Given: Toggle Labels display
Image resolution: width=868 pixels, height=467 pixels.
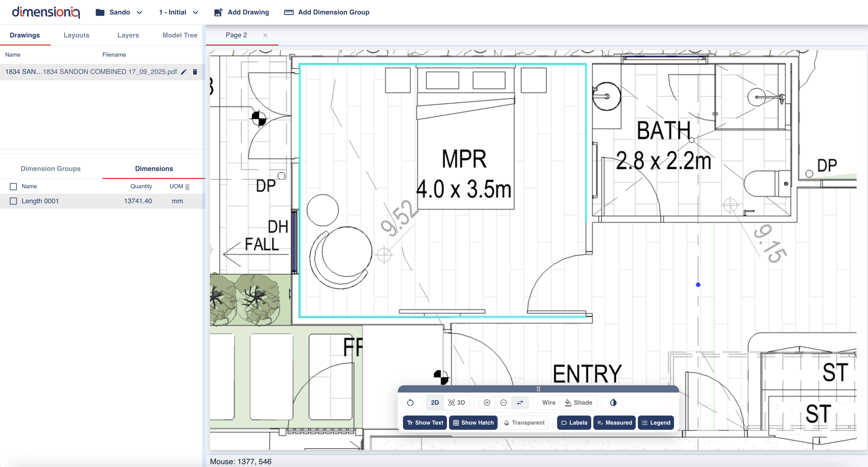Looking at the screenshot, I should pyautogui.click(x=574, y=423).
